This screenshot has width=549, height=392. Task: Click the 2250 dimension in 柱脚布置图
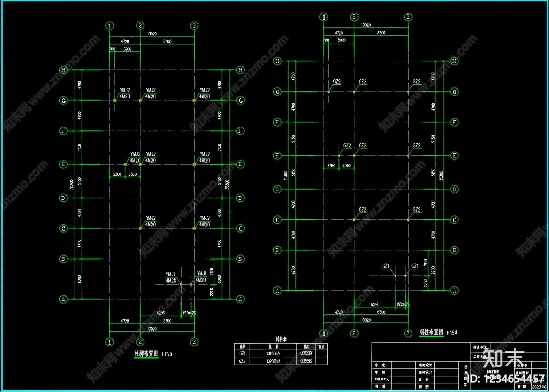point(212,292)
